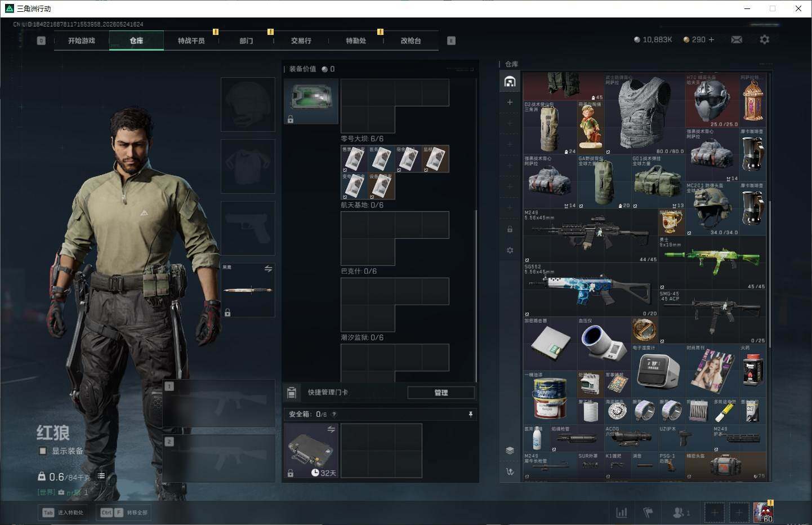This screenshot has width=812, height=525.
Task: Select the H70 helmet item
Action: click(712, 100)
